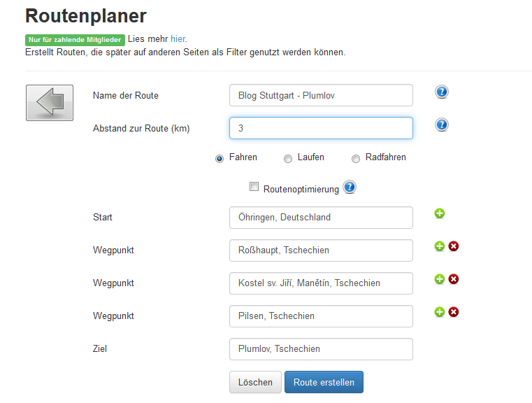Select the Fahren travel mode
The width and height of the screenshot is (532, 403).
pyautogui.click(x=220, y=159)
